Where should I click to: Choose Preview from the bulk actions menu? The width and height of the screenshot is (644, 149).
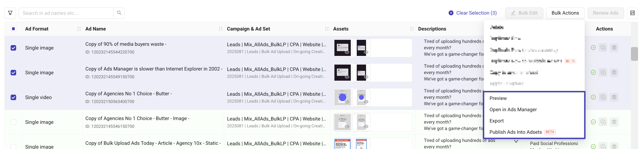pos(498,98)
